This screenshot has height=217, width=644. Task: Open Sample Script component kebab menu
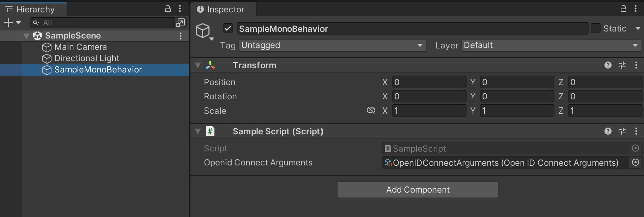tap(636, 131)
